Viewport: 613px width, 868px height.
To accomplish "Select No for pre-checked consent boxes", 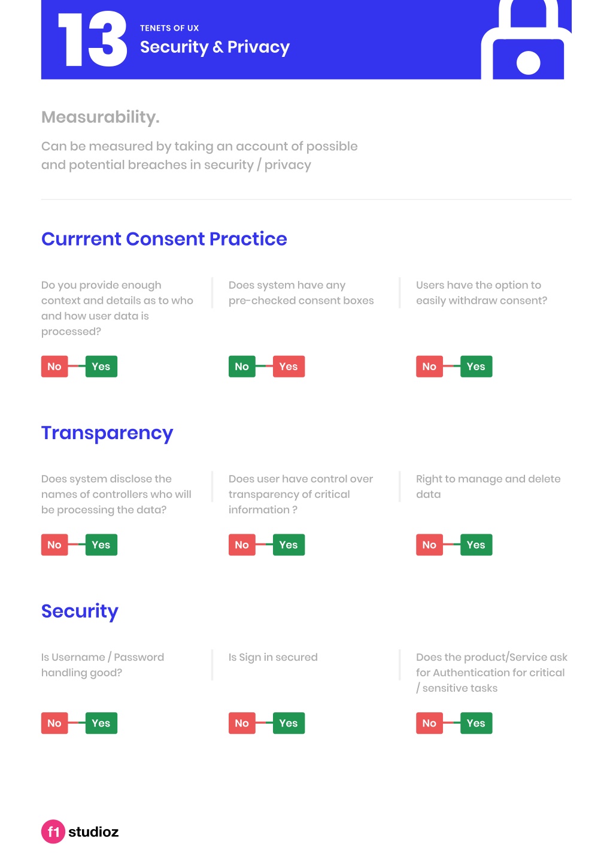I will (242, 367).
